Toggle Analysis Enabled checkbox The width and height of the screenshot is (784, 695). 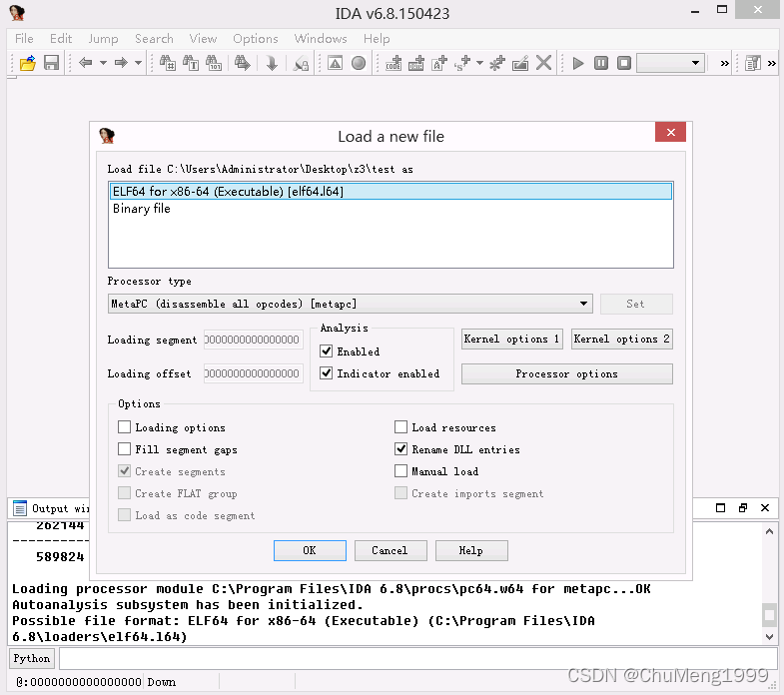(326, 351)
